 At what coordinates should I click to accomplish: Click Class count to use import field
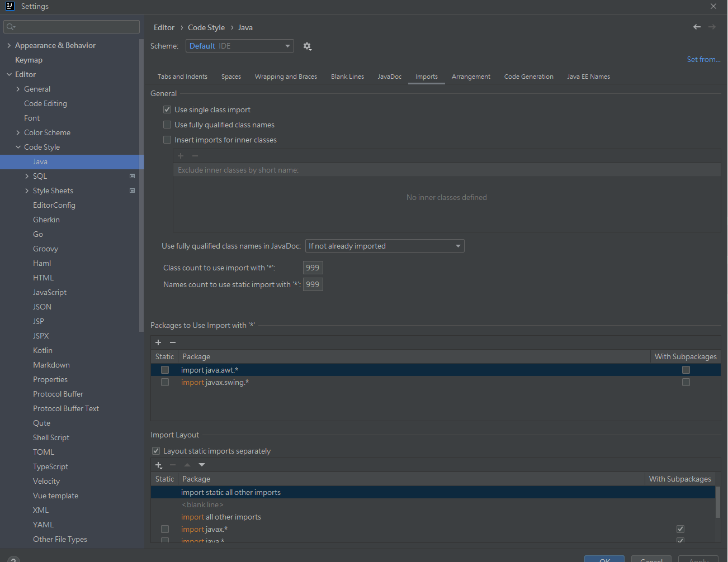[x=313, y=268]
